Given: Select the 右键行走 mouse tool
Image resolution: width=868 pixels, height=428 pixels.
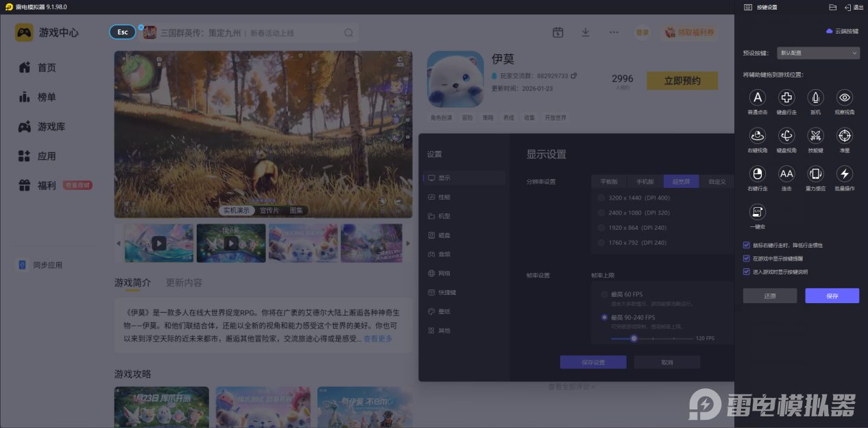Looking at the screenshot, I should click(x=757, y=178).
